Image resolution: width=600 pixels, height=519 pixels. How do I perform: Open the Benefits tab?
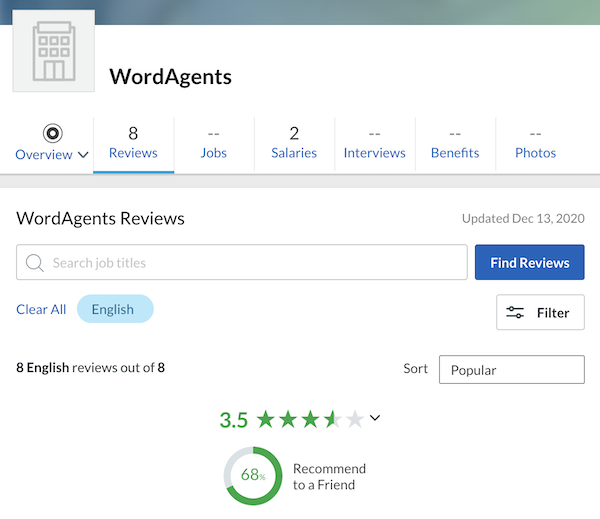455,145
